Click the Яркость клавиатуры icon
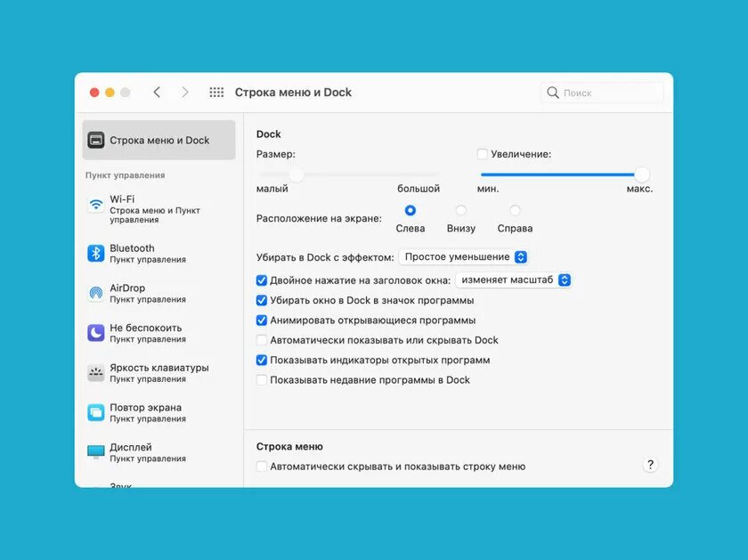The width and height of the screenshot is (748, 560). click(x=96, y=372)
